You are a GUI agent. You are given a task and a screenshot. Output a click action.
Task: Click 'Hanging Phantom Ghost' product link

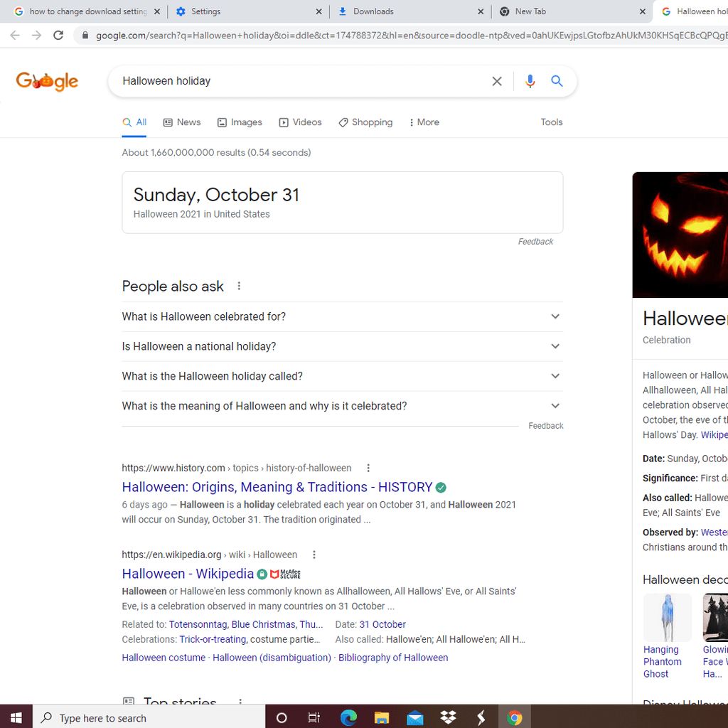[663, 662]
